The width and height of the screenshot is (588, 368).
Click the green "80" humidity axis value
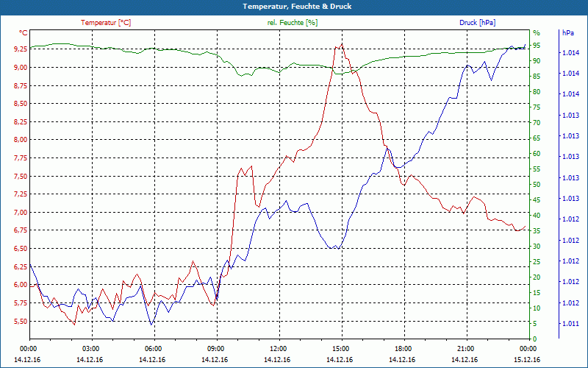[537, 91]
